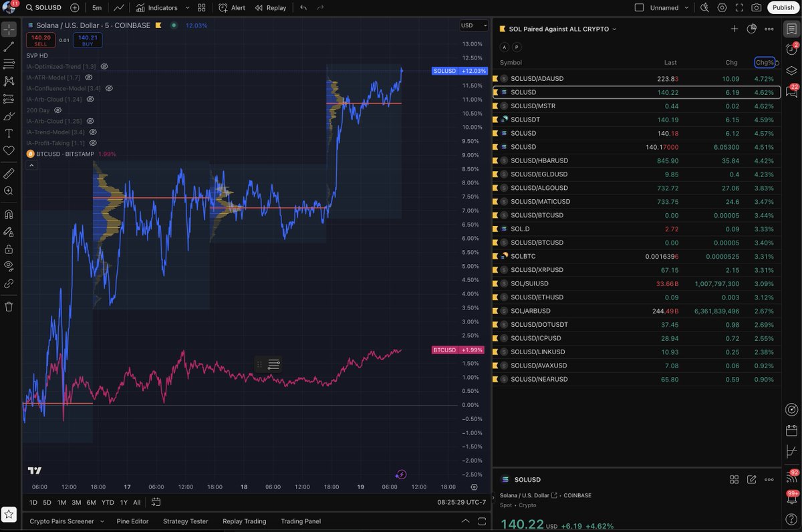Open Trading Panel tab
The height and width of the screenshot is (532, 802).
[x=301, y=521]
